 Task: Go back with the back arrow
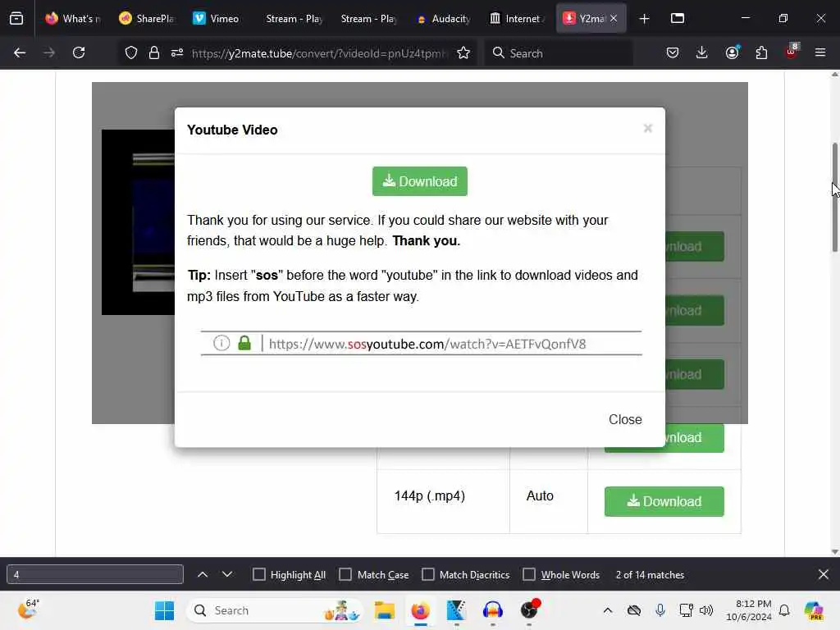[20, 52]
